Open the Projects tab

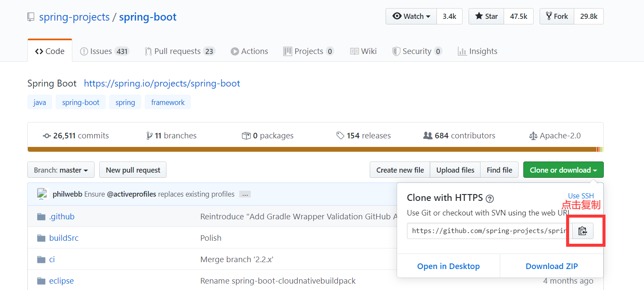click(309, 51)
